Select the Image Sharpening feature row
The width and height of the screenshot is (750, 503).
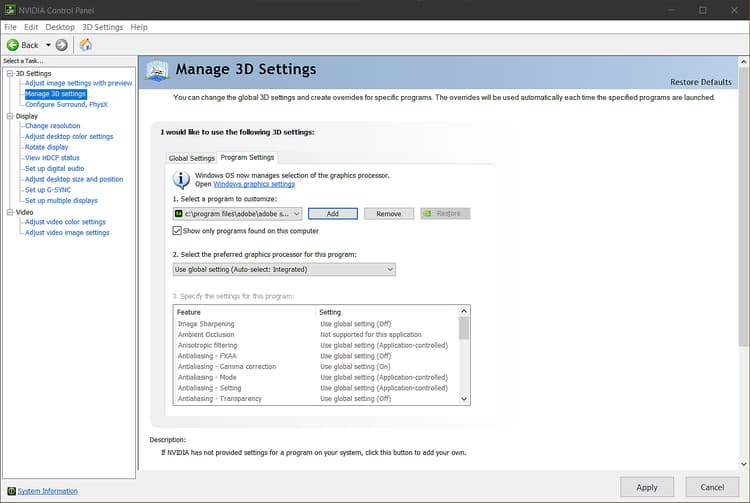point(315,324)
